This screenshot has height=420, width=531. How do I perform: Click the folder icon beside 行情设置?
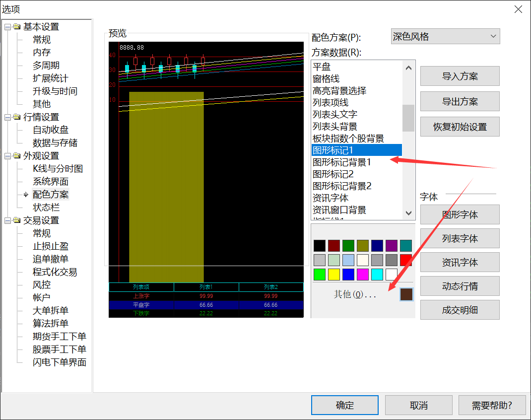(16, 117)
